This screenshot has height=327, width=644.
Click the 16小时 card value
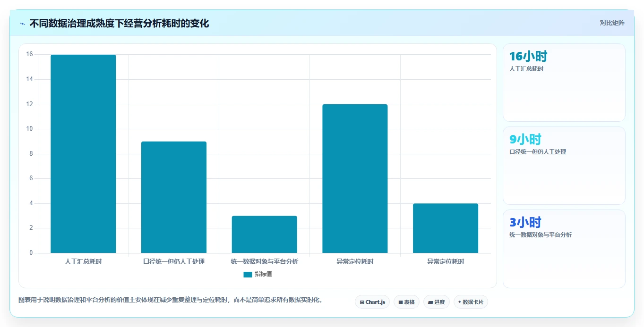point(528,57)
